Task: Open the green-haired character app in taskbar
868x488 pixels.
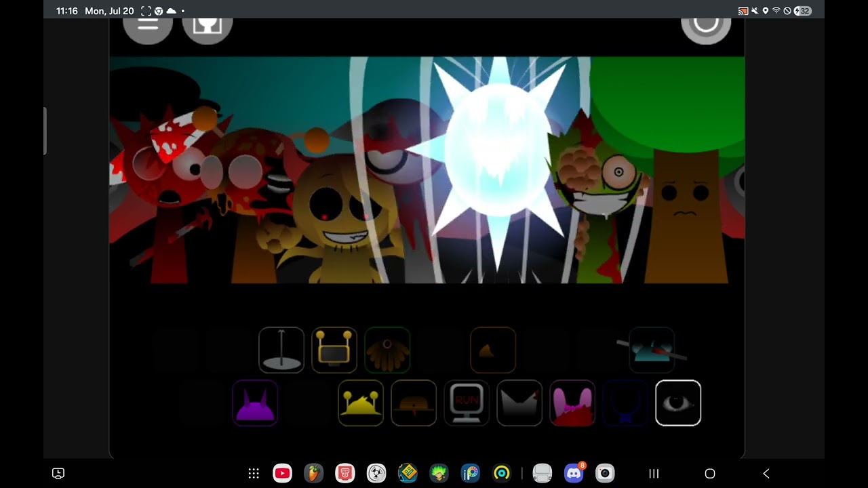Action: (x=439, y=474)
